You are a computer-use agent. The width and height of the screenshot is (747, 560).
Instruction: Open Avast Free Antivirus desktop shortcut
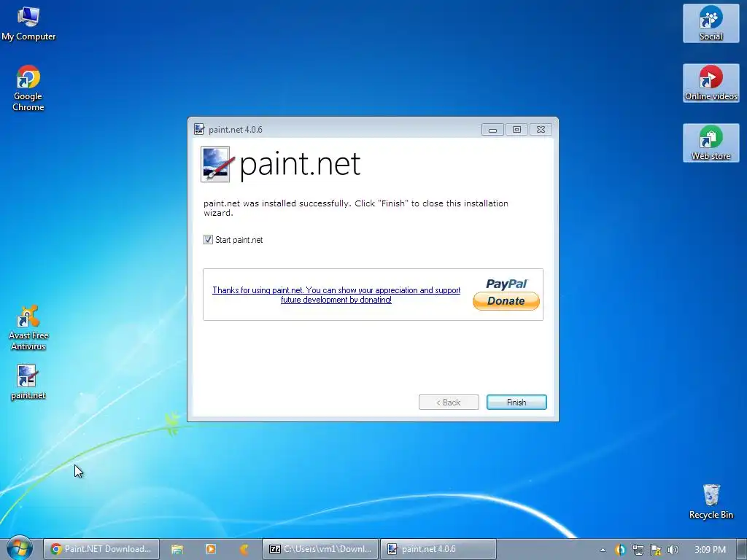pyautogui.click(x=28, y=327)
